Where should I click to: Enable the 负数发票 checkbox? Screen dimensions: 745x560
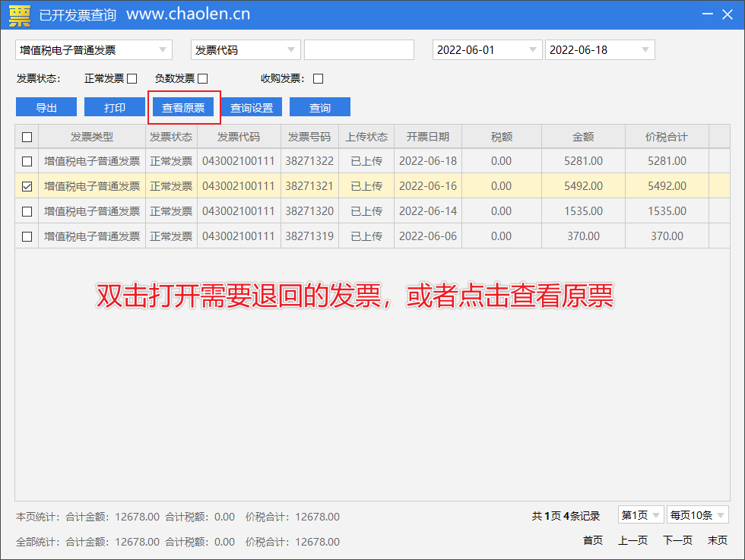click(x=203, y=78)
